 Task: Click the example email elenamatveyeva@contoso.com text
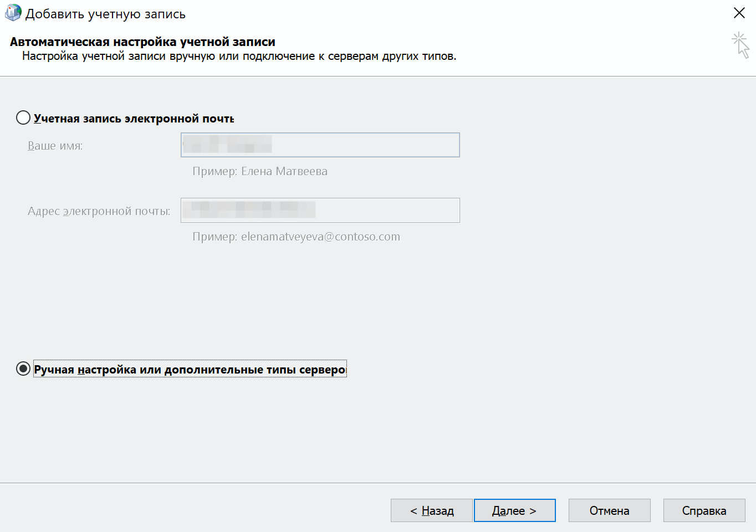pos(296,237)
